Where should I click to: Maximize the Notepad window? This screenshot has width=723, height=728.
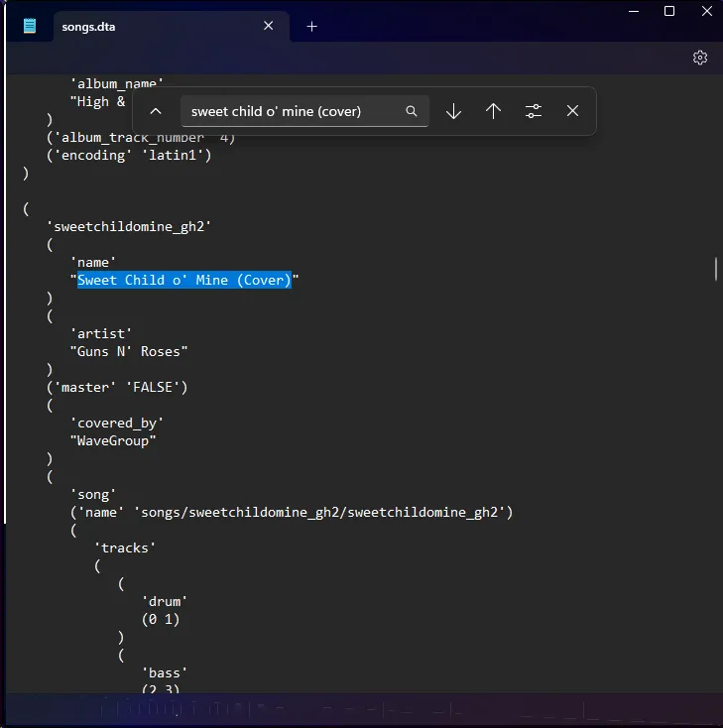point(669,11)
